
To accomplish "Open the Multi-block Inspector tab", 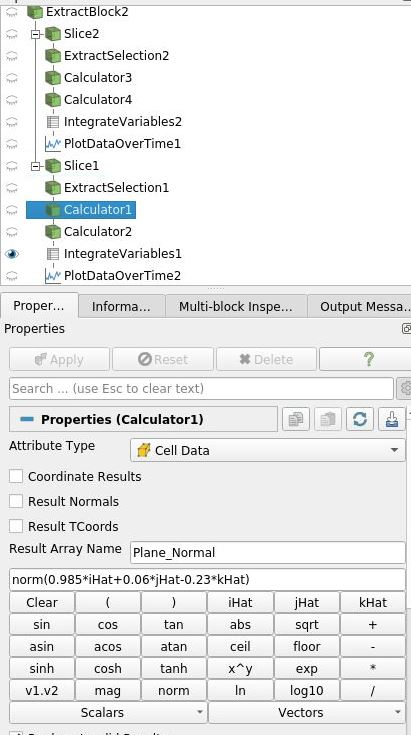I will [x=236, y=307].
